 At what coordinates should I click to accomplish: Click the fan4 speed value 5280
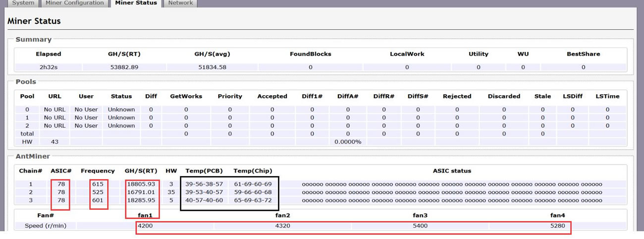(557, 226)
